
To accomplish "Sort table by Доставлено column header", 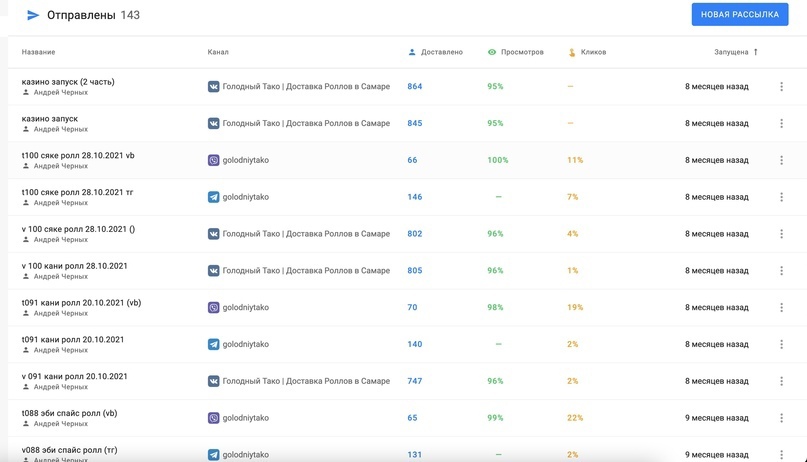I will pos(441,52).
